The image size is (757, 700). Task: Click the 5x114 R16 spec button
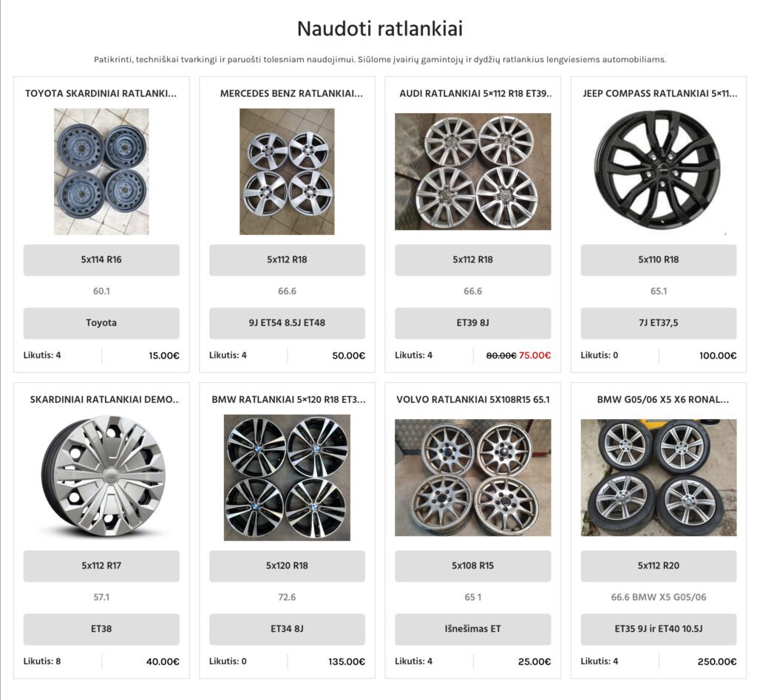(101, 260)
